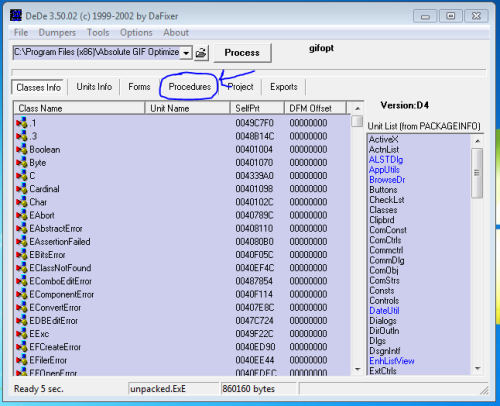Select the EnhListView unit in list
This screenshot has width=500, height=406.
pyautogui.click(x=392, y=361)
